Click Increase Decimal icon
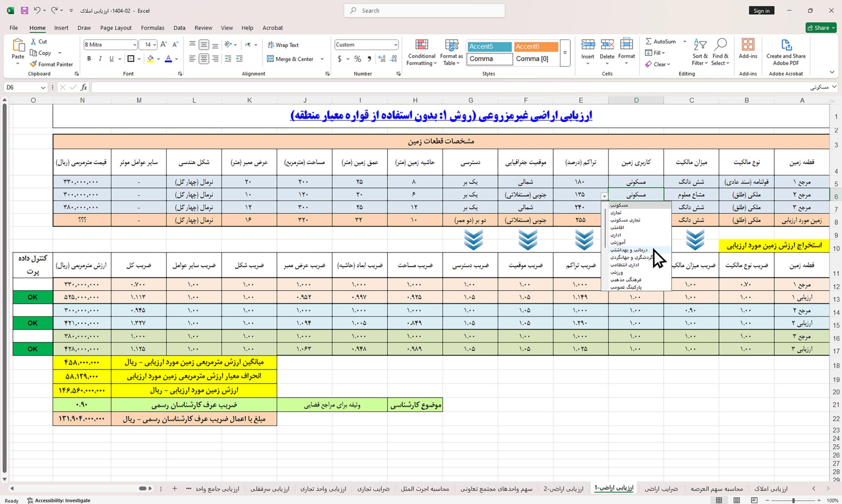 382,59
